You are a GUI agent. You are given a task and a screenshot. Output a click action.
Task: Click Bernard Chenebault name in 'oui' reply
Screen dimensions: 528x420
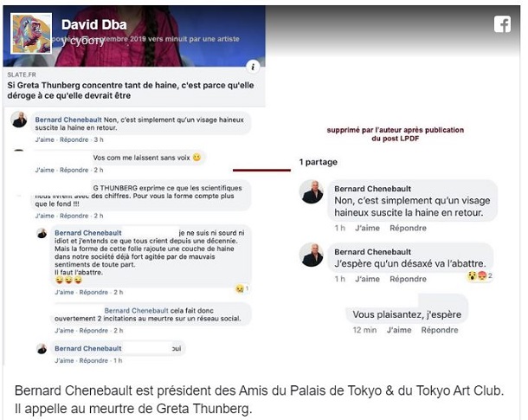point(88,349)
